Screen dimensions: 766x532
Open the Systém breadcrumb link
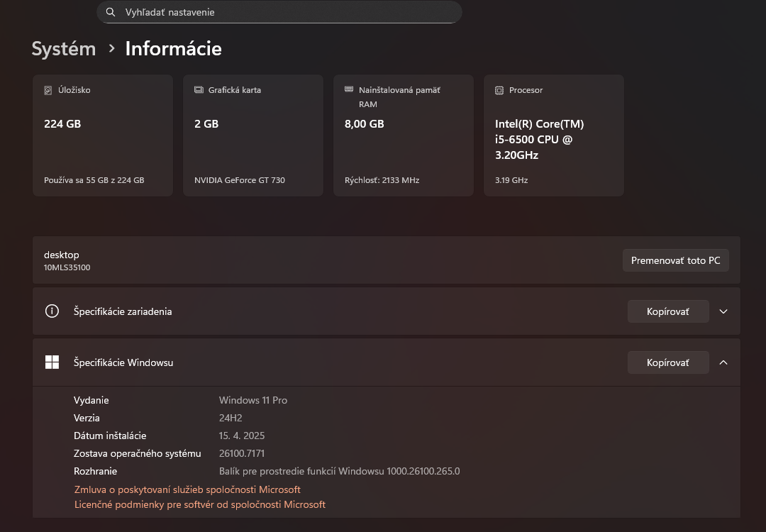pyautogui.click(x=63, y=48)
